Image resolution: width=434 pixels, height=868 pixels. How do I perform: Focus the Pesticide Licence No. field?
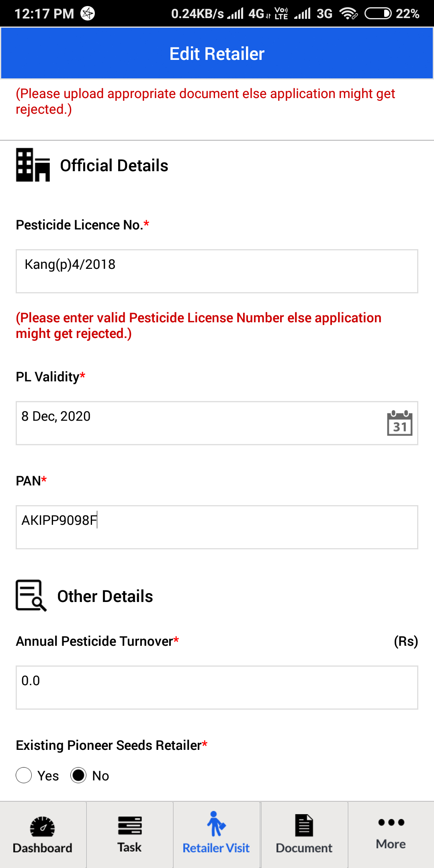[217, 271]
